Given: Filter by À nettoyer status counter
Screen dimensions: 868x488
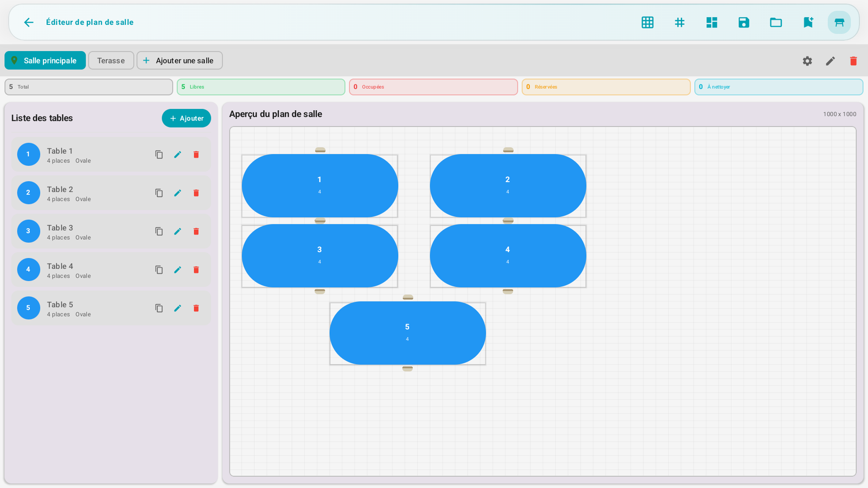Looking at the screenshot, I should 778,87.
